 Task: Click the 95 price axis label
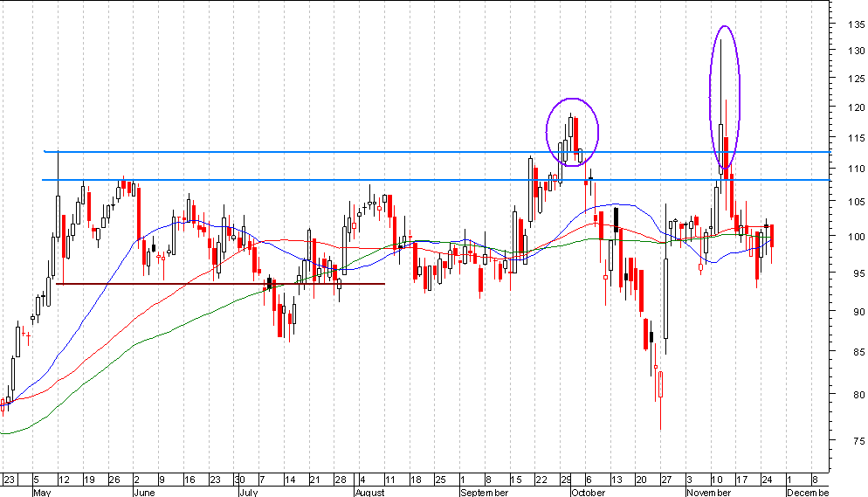(x=858, y=273)
